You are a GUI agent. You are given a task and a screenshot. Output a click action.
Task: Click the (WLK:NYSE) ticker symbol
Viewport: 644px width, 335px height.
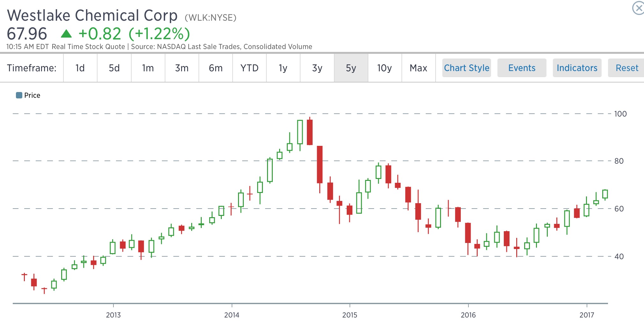(211, 18)
